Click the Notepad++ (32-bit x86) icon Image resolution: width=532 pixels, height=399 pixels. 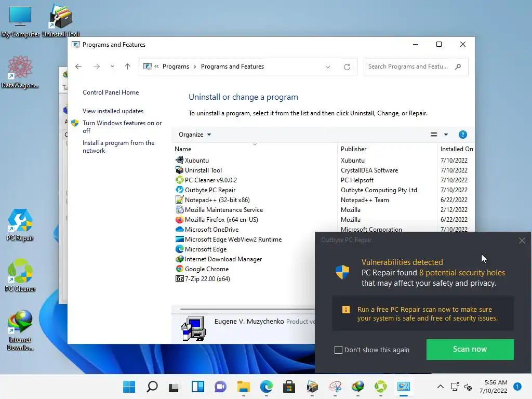point(179,199)
